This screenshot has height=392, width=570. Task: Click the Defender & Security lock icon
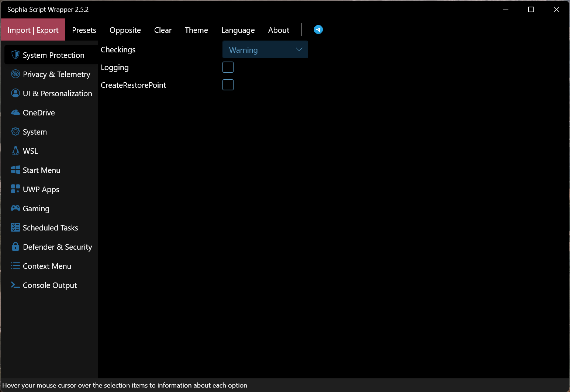(15, 246)
